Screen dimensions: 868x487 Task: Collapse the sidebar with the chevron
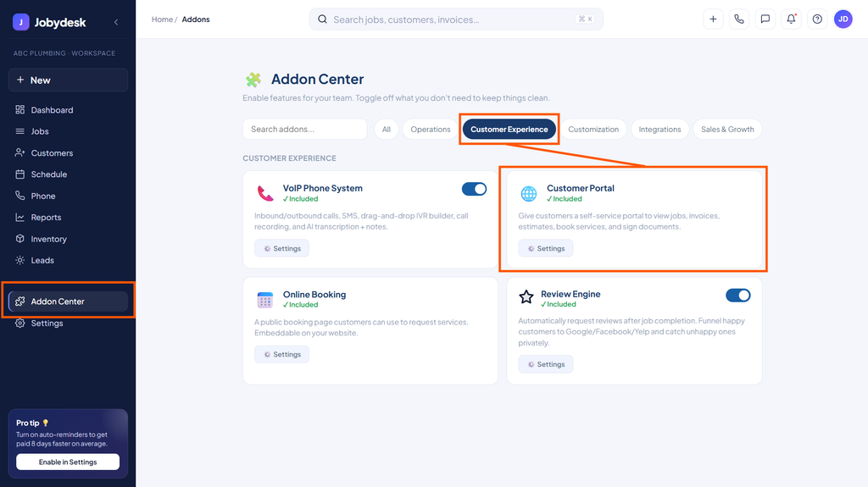[x=116, y=22]
